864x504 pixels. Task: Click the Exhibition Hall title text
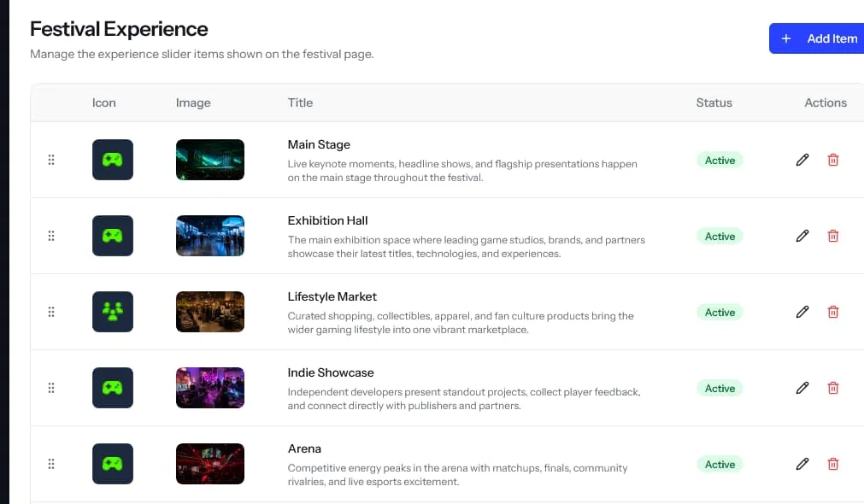(327, 220)
